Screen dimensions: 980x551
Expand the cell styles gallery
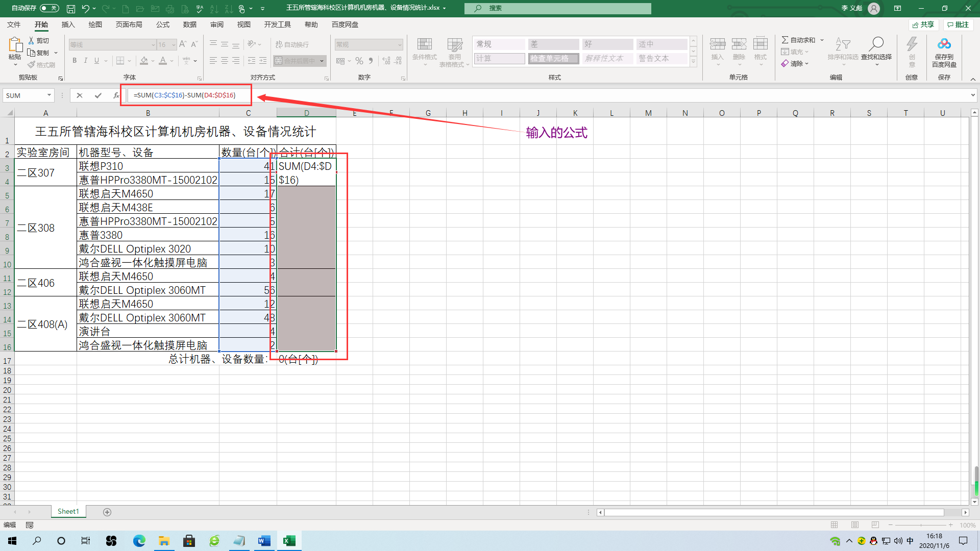tap(693, 62)
